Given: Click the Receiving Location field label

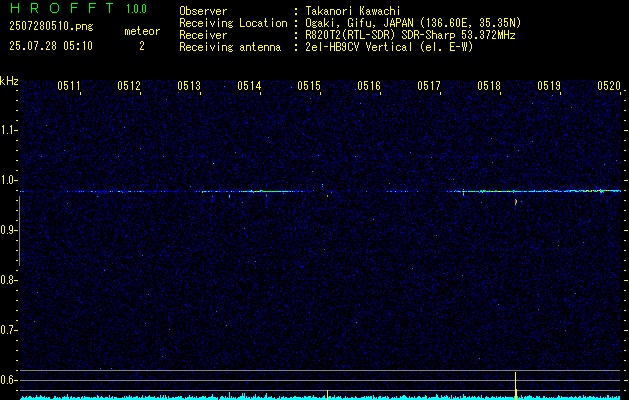Looking at the screenshot, I should [233, 23].
